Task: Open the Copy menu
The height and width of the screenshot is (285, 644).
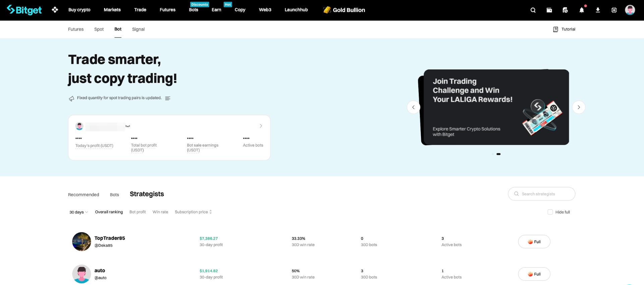Action: (240, 10)
